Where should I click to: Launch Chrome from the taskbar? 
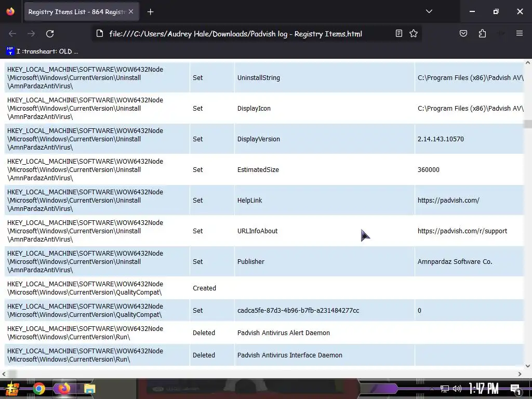point(38,389)
